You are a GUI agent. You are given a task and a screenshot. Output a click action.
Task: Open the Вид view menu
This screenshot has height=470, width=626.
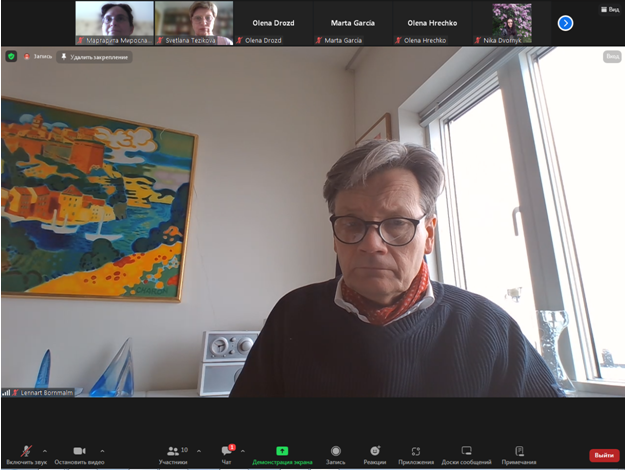click(609, 10)
